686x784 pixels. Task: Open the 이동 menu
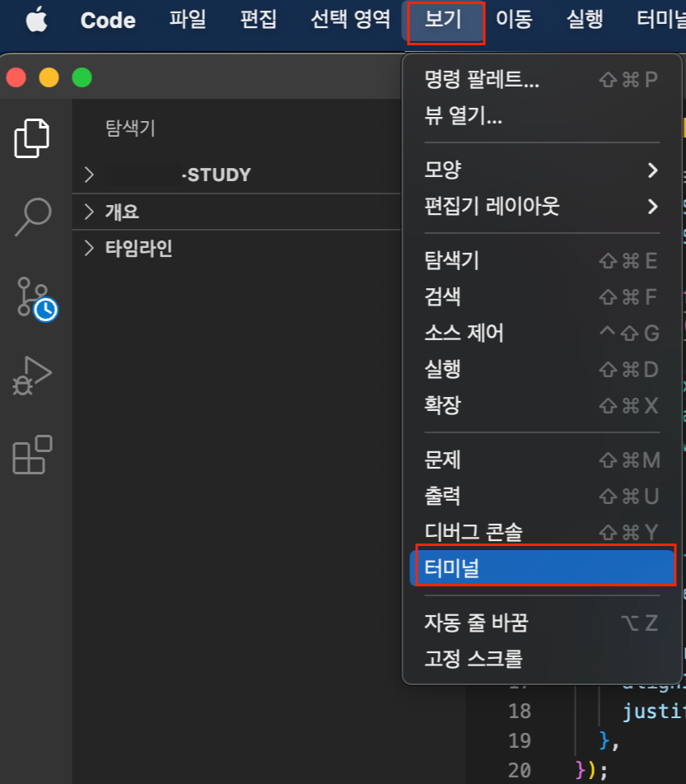click(x=514, y=20)
